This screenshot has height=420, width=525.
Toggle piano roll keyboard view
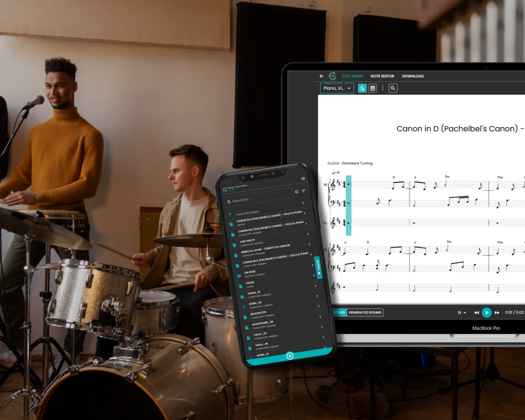click(373, 88)
